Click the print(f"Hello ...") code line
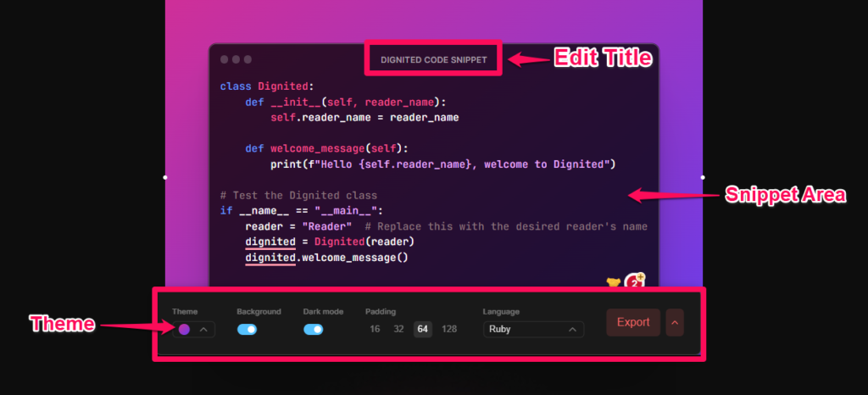Screen dimensions: 868x395 click(443, 164)
